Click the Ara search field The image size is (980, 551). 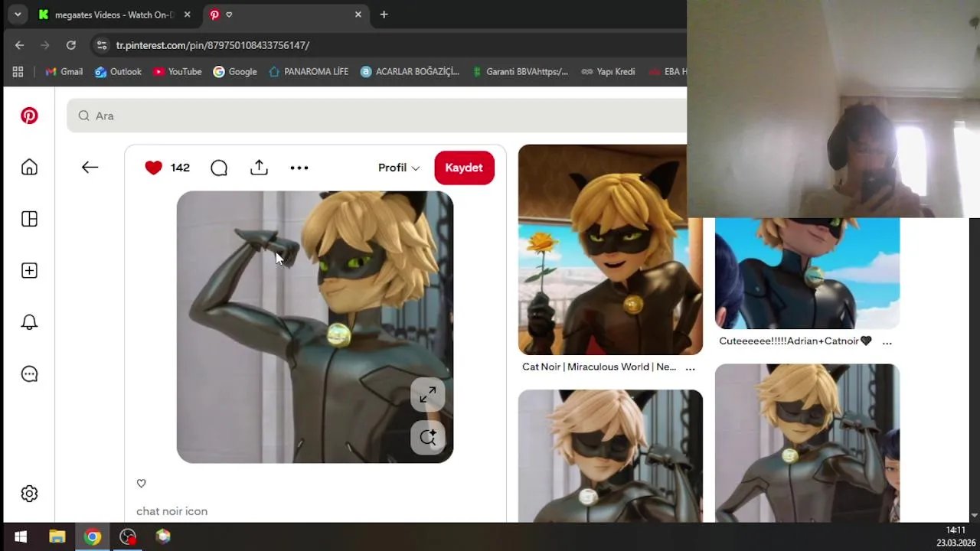(x=377, y=116)
